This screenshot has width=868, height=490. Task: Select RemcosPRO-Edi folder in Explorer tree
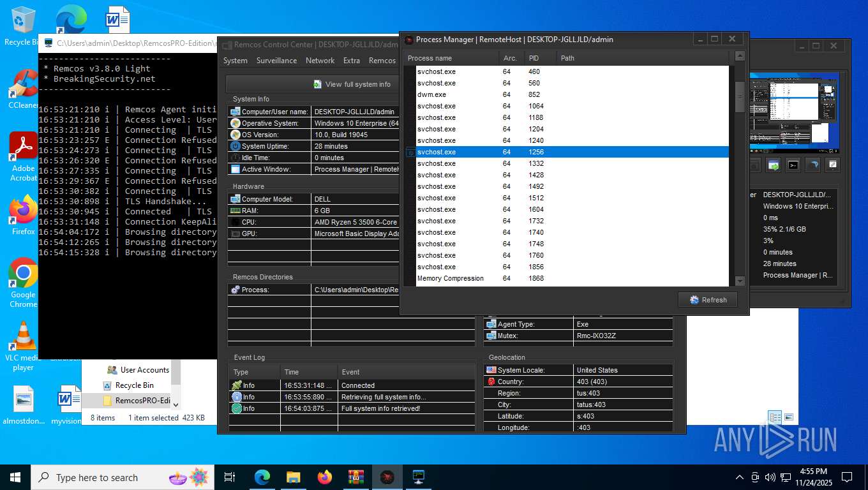[136, 401]
